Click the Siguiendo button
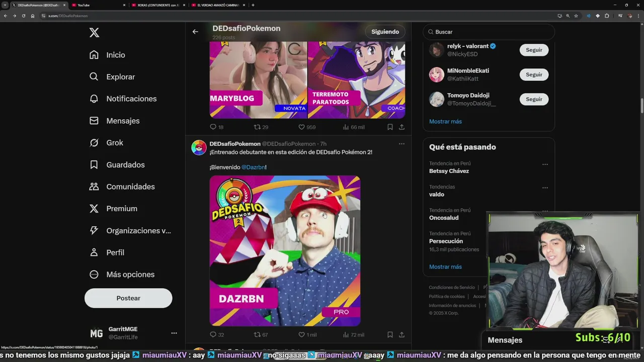The width and height of the screenshot is (644, 362). [385, 32]
